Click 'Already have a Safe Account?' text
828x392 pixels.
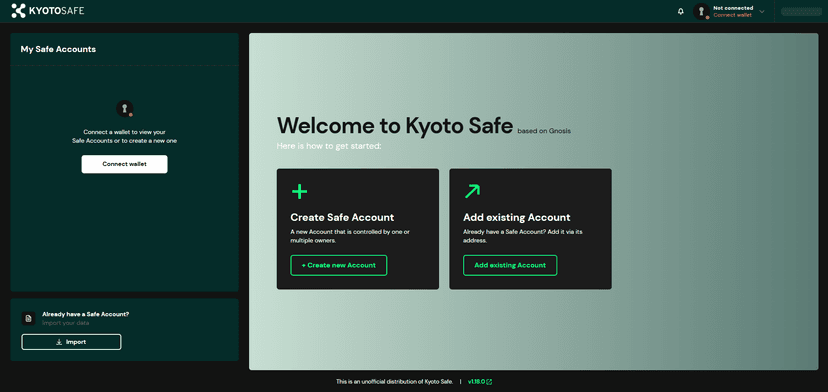(86, 314)
